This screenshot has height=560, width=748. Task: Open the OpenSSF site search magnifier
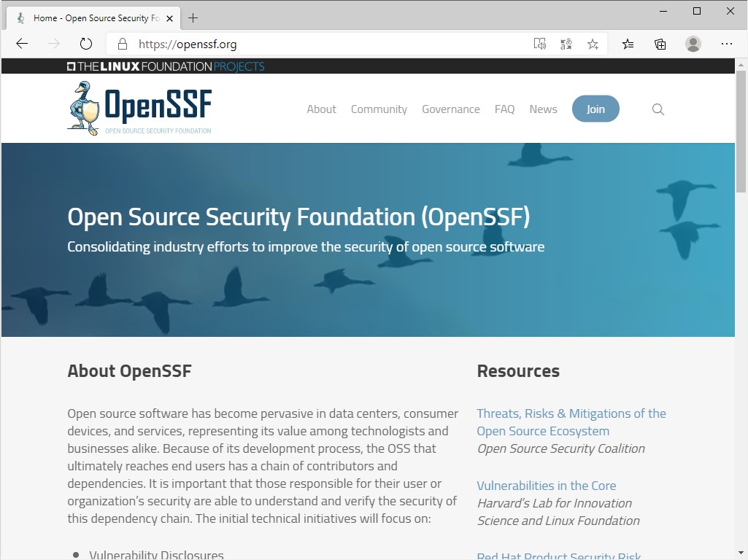click(x=658, y=109)
